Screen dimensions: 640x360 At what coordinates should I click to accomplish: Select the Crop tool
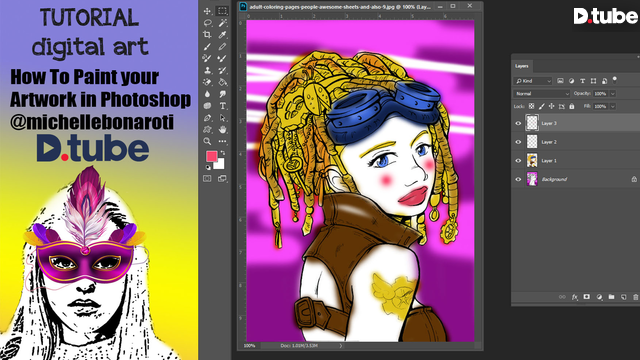[207, 35]
